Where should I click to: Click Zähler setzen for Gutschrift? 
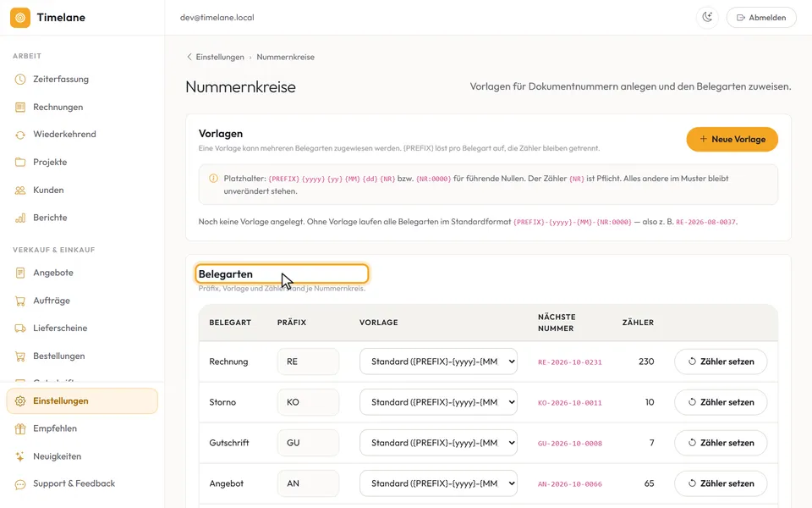[721, 443]
